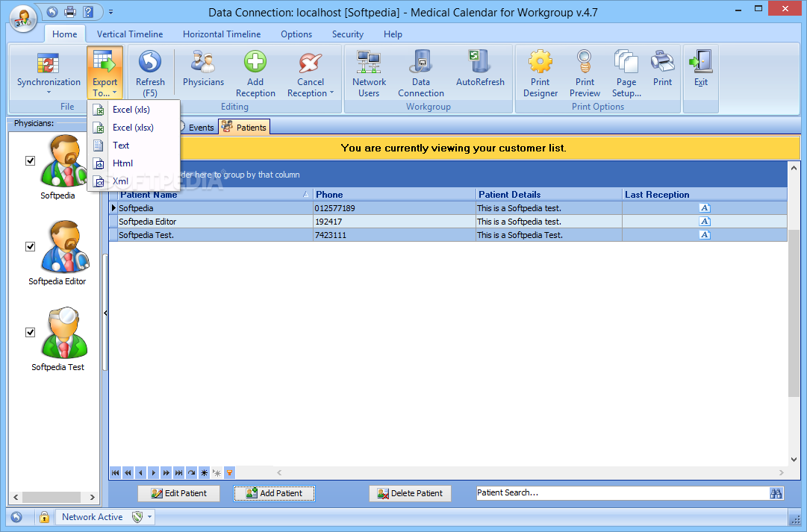Open Network Users in Workgroup group

point(369,74)
